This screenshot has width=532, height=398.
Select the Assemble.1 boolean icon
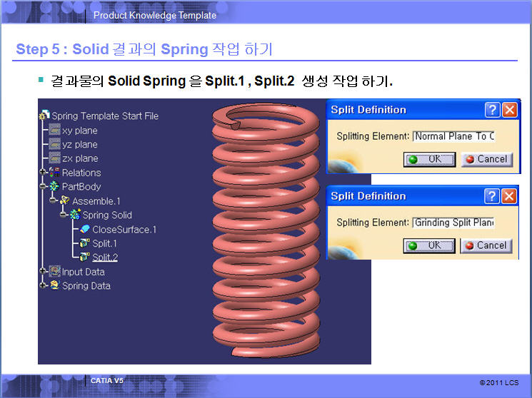65,201
